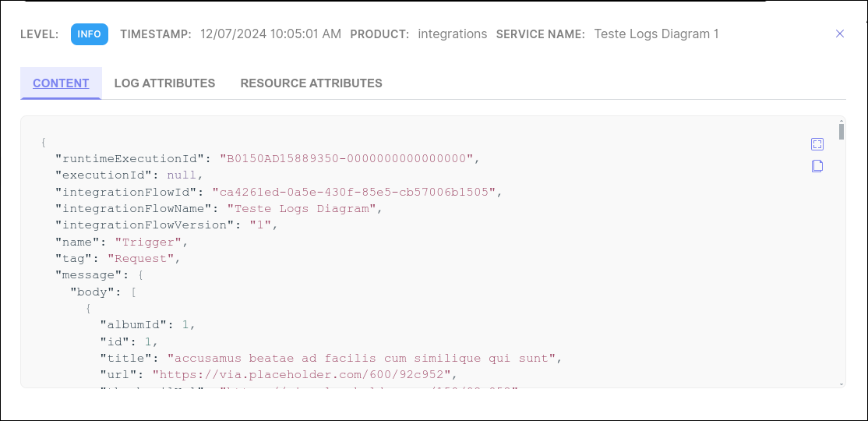Screen dimensions: 868x421
Task: Click the integrationFlowId GUID value
Action: pos(353,192)
